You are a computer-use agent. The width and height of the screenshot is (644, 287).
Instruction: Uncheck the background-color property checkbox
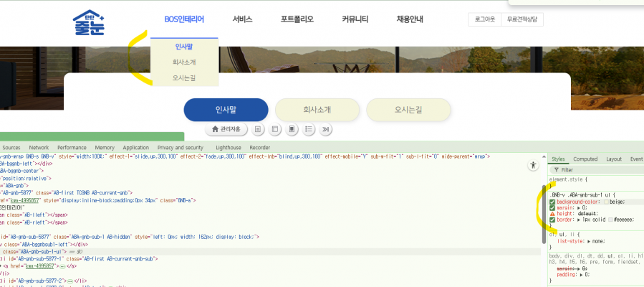click(x=552, y=202)
